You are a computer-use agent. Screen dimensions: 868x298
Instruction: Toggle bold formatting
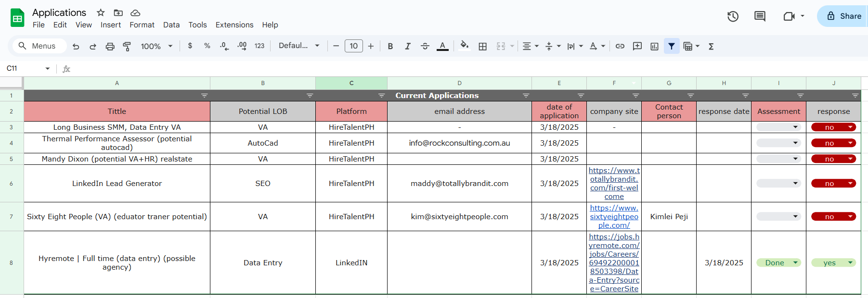pos(390,46)
